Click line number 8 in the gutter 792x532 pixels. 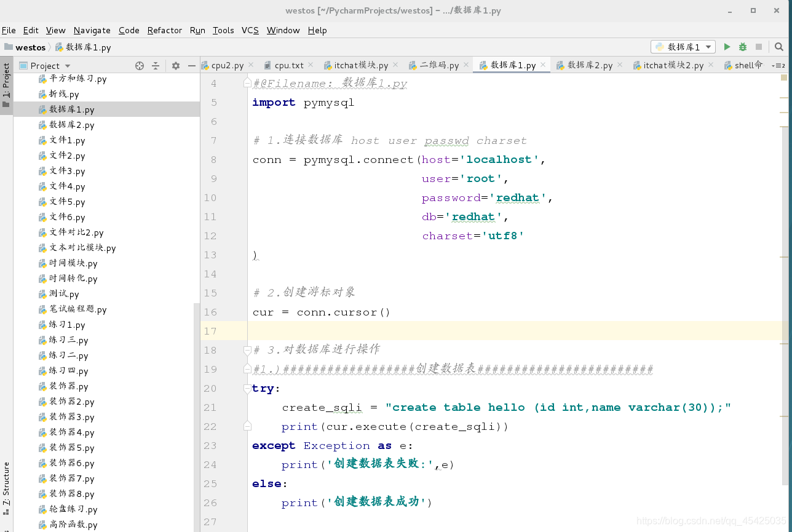(x=213, y=159)
